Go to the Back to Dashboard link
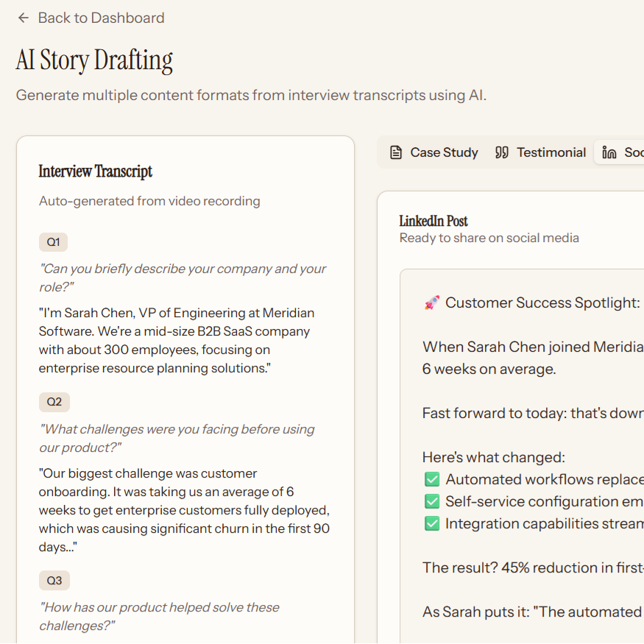 coord(101,18)
